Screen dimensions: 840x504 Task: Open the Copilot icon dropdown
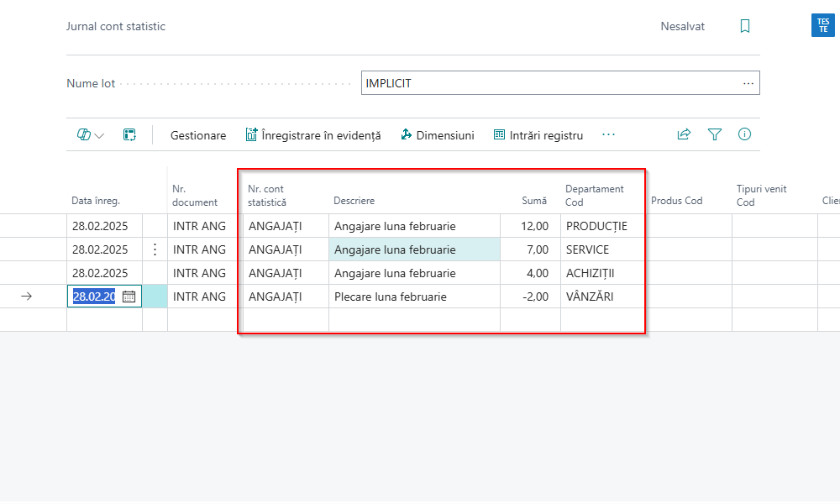coord(90,135)
